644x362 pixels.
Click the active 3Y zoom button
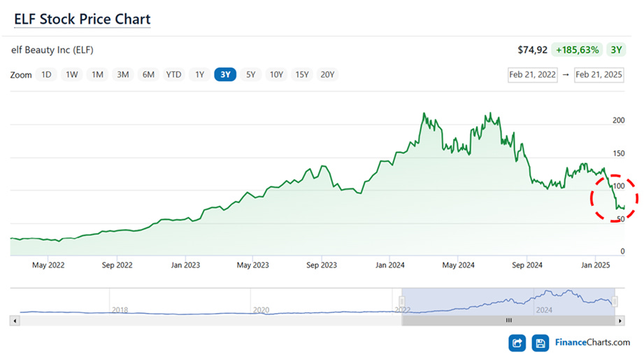(x=225, y=74)
